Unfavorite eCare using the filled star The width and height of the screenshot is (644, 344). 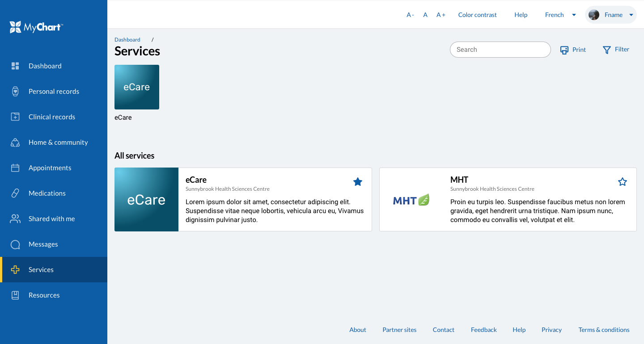[x=358, y=182]
